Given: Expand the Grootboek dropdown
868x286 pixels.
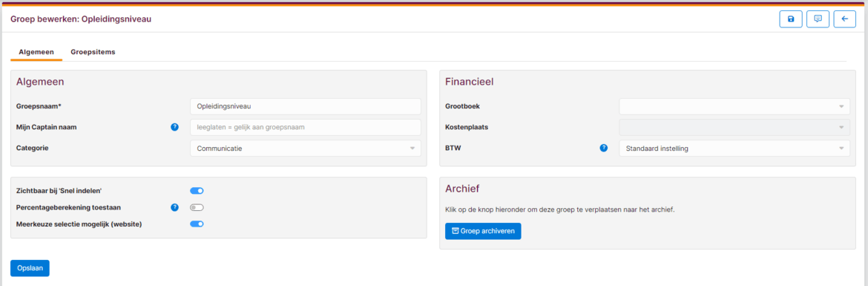Looking at the screenshot, I should (734, 106).
